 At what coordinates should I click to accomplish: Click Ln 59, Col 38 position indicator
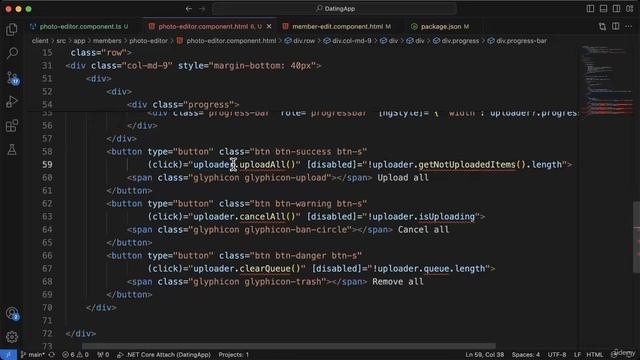pyautogui.click(x=484, y=355)
